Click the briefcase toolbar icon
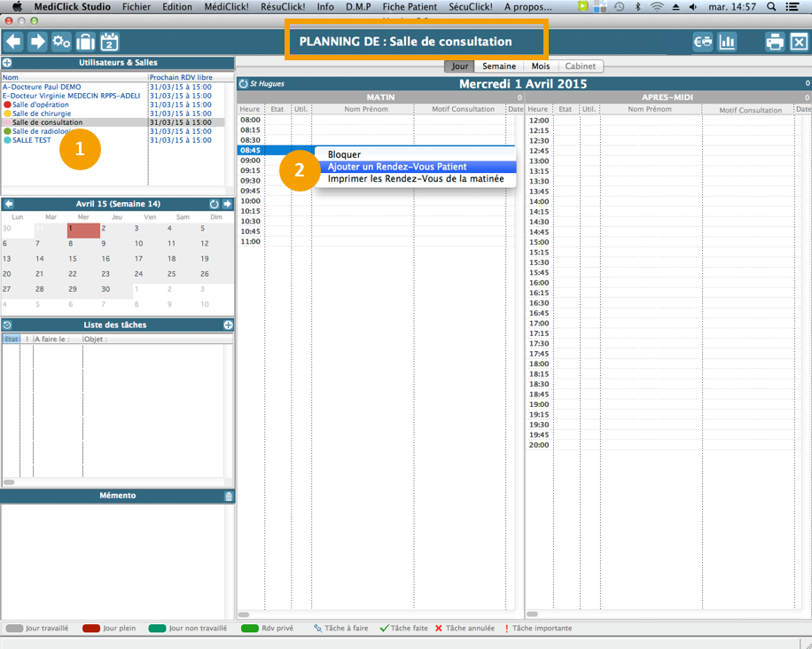The height and width of the screenshot is (649, 812). click(85, 42)
